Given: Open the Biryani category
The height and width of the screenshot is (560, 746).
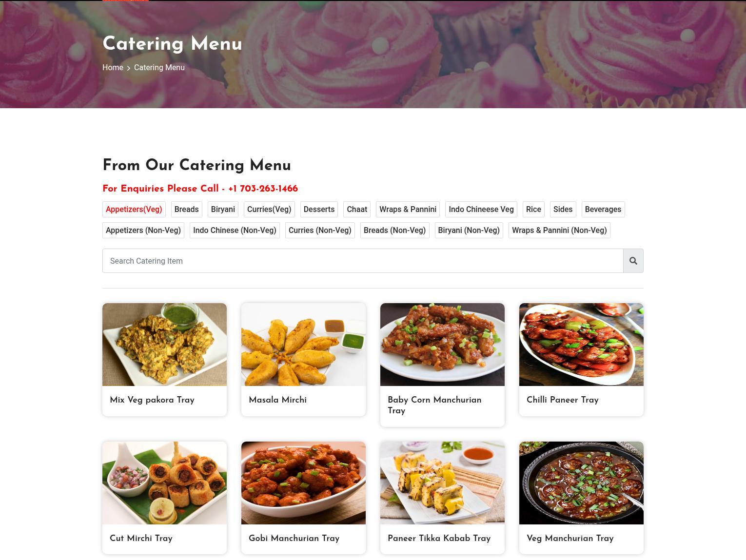Looking at the screenshot, I should click(223, 210).
